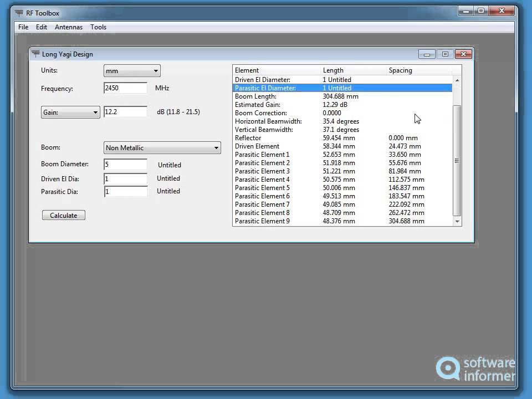Click the 262.472 mm spacing value
Screen dimensions: 532x399
coord(406,213)
